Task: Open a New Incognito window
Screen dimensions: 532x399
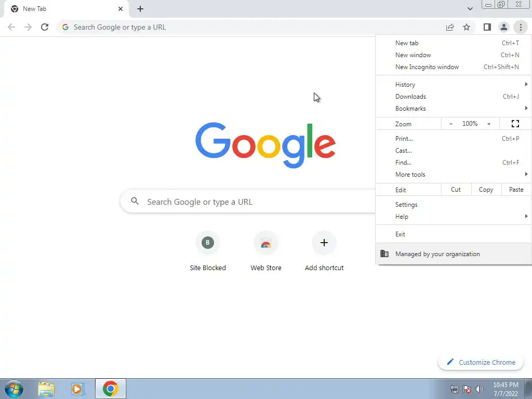Action: pos(454,67)
